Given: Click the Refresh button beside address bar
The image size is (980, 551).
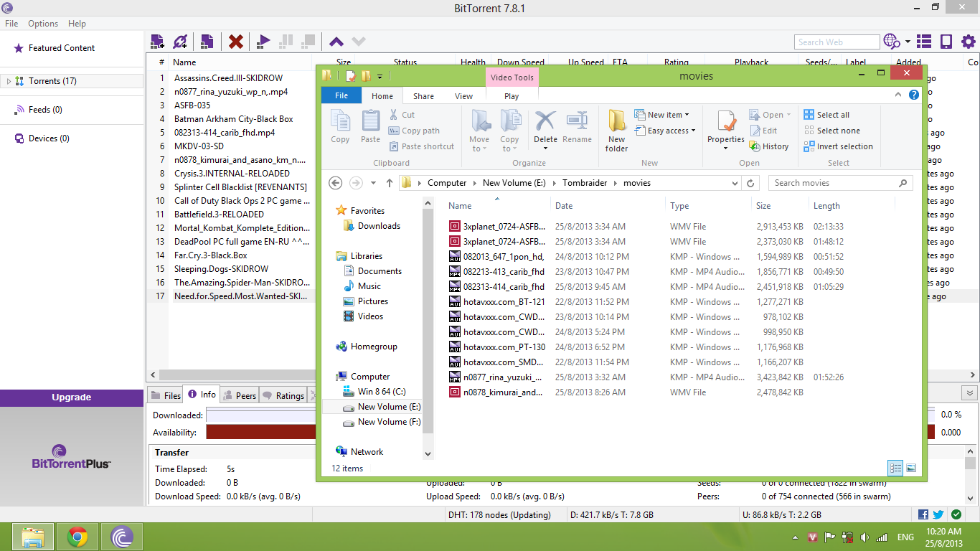Looking at the screenshot, I should (751, 183).
